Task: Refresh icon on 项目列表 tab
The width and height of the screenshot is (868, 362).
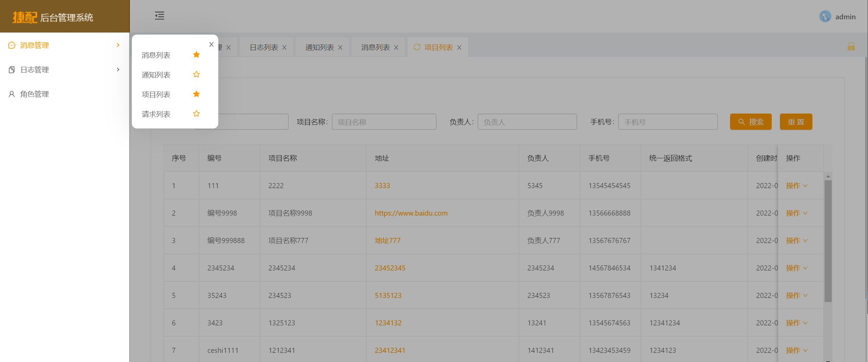Action: tap(417, 47)
